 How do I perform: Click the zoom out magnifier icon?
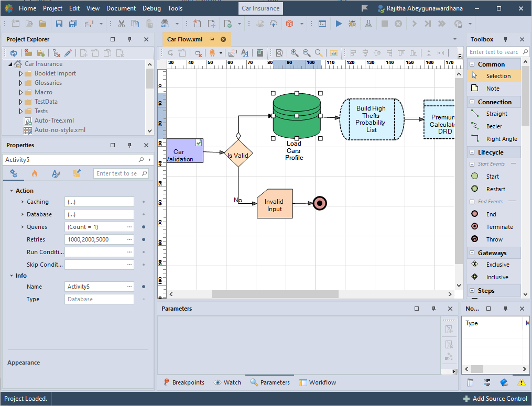(x=307, y=53)
